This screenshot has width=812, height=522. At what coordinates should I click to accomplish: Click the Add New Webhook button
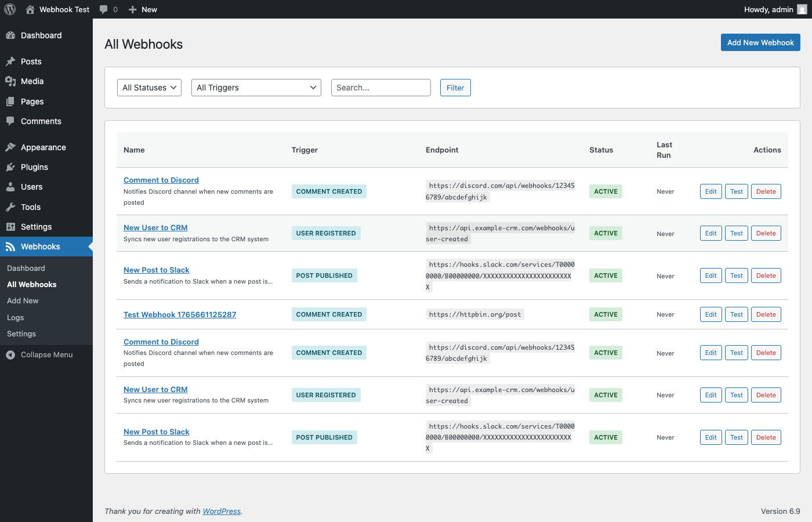pyautogui.click(x=760, y=42)
